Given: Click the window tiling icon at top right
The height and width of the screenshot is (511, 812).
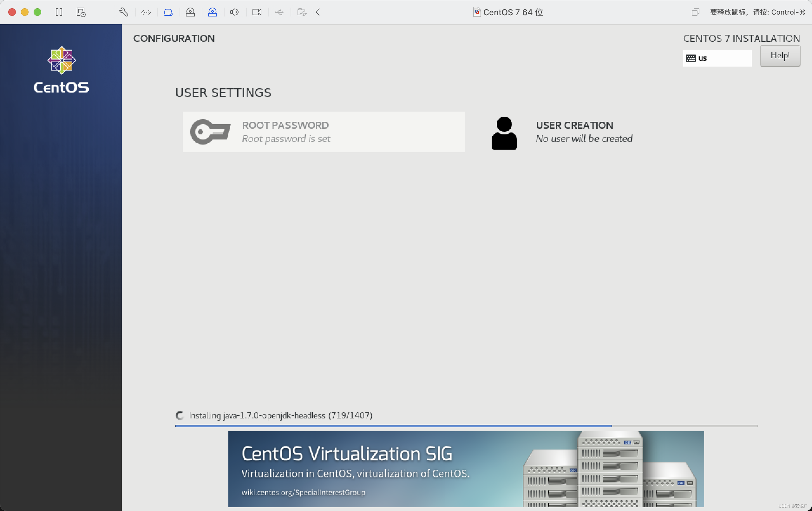Looking at the screenshot, I should [x=695, y=12].
